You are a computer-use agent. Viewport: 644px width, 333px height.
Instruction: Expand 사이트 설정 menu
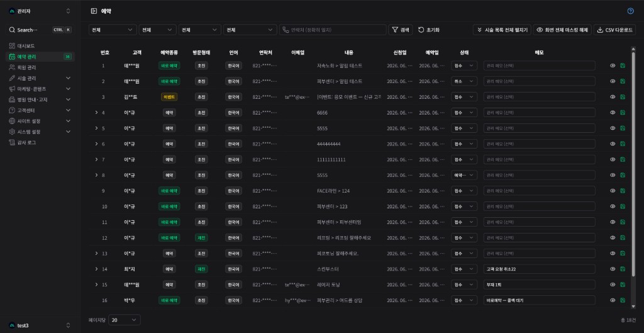(x=40, y=121)
